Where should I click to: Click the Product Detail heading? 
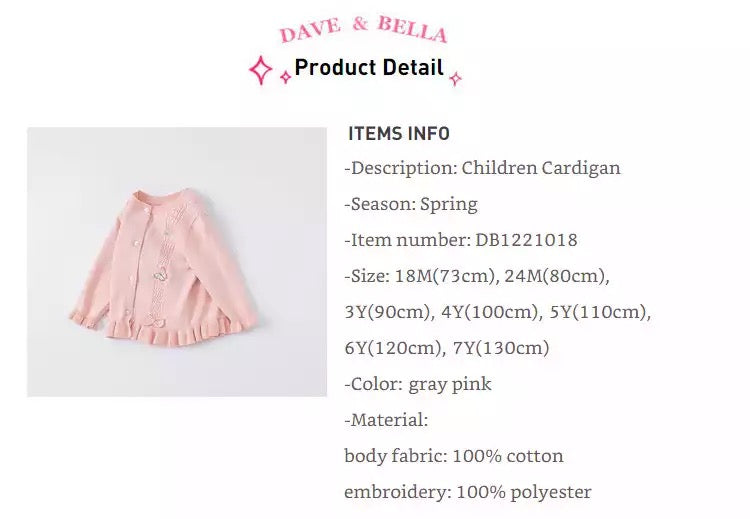[369, 67]
